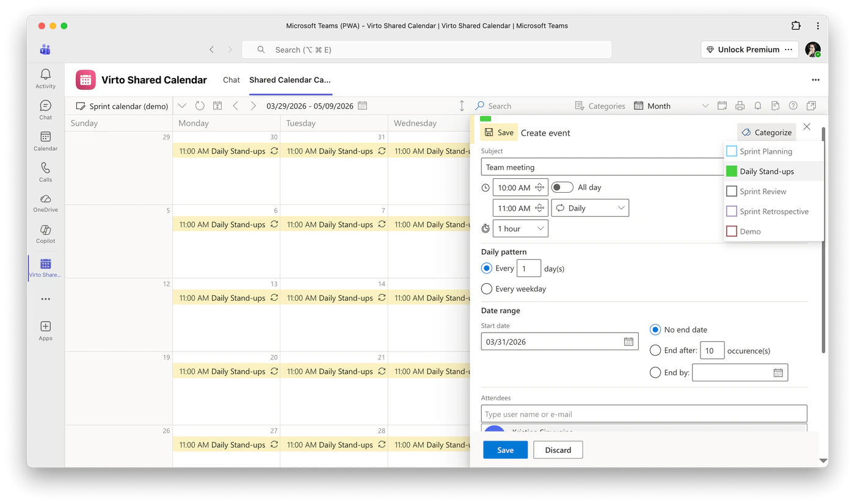Expand calendar list chevron beside Sprint calendar
This screenshot has height=504, width=855.
(x=182, y=106)
